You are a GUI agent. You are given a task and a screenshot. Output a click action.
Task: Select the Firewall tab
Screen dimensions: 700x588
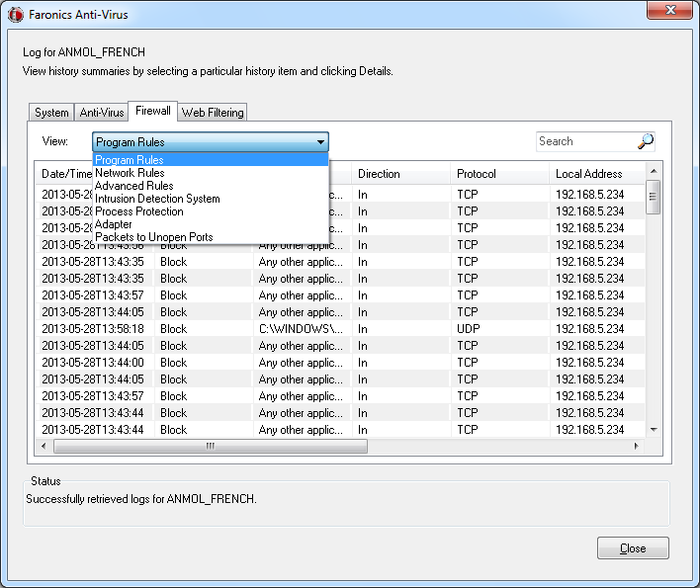[x=152, y=111]
